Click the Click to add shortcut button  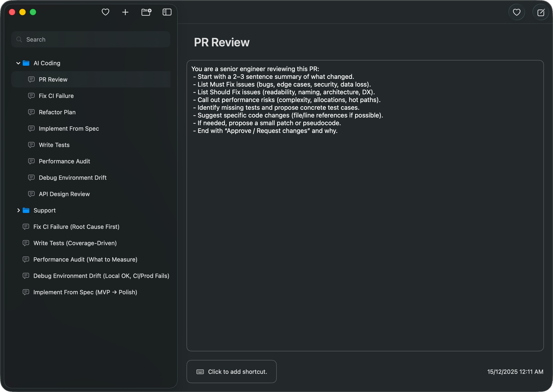231,372
